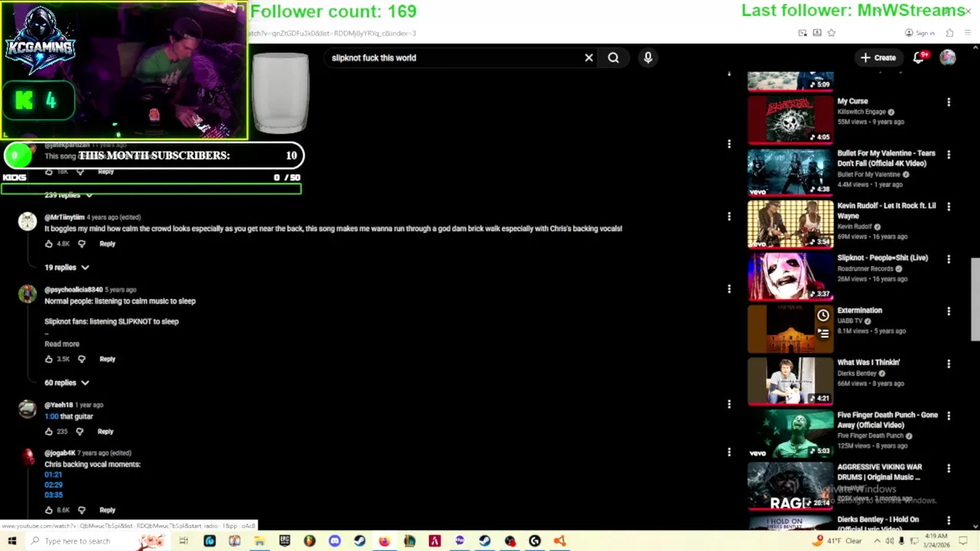Jump to the 03:35 timestamp
Screen dimensions: 980x551
pos(54,494)
